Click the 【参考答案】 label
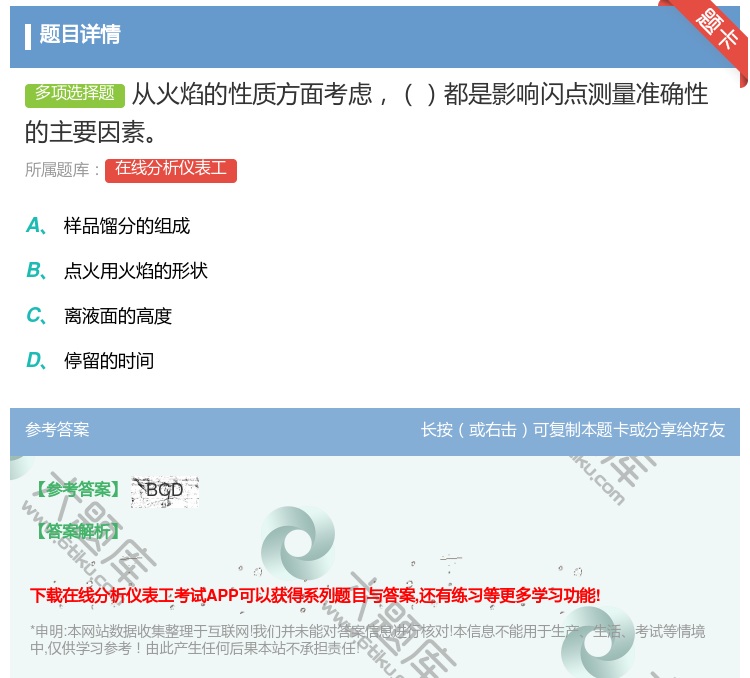The image size is (750, 678). tap(78, 490)
